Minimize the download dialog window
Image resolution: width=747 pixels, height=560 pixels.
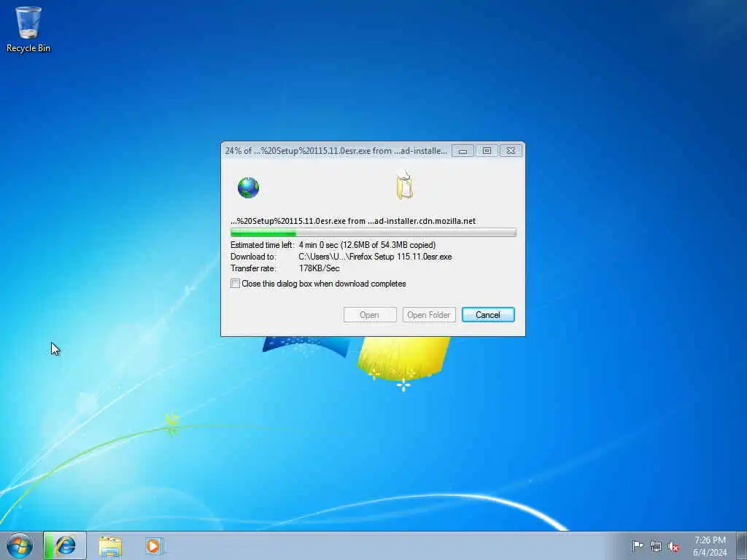(462, 151)
